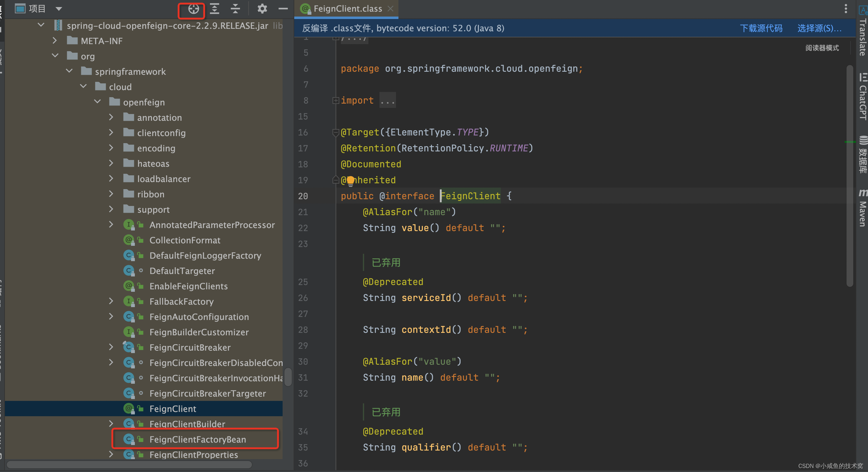
Task: Open the project view dropdown
Action: [59, 9]
